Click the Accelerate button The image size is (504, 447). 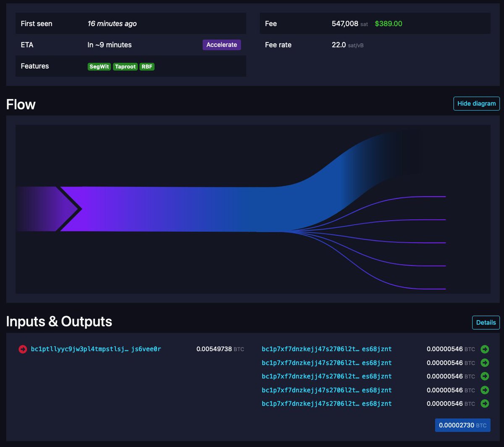(222, 45)
